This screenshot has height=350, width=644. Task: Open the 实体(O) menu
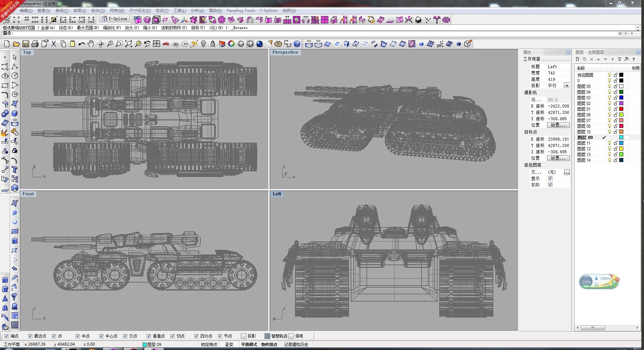point(98,11)
